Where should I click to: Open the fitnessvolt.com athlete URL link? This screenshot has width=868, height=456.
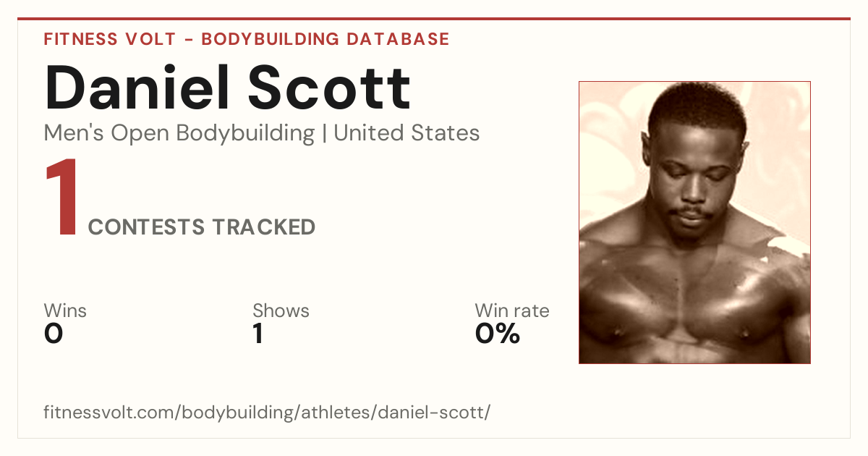[268, 413]
